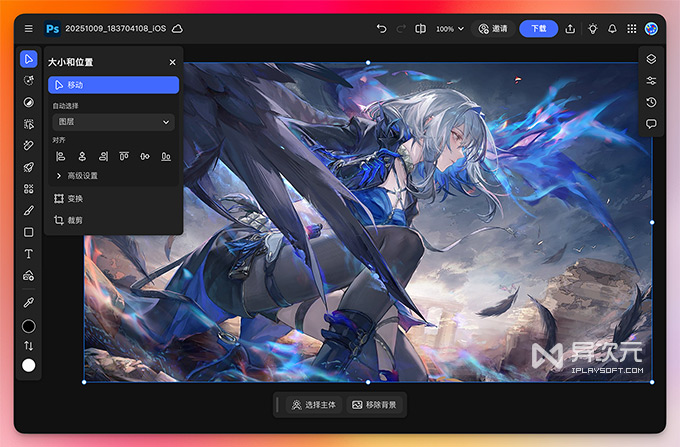Close the 大小和位置 panel
The image size is (680, 447).
[x=173, y=62]
